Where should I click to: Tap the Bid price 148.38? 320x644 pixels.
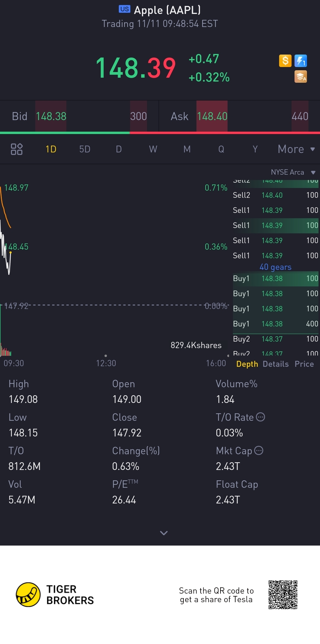51,116
